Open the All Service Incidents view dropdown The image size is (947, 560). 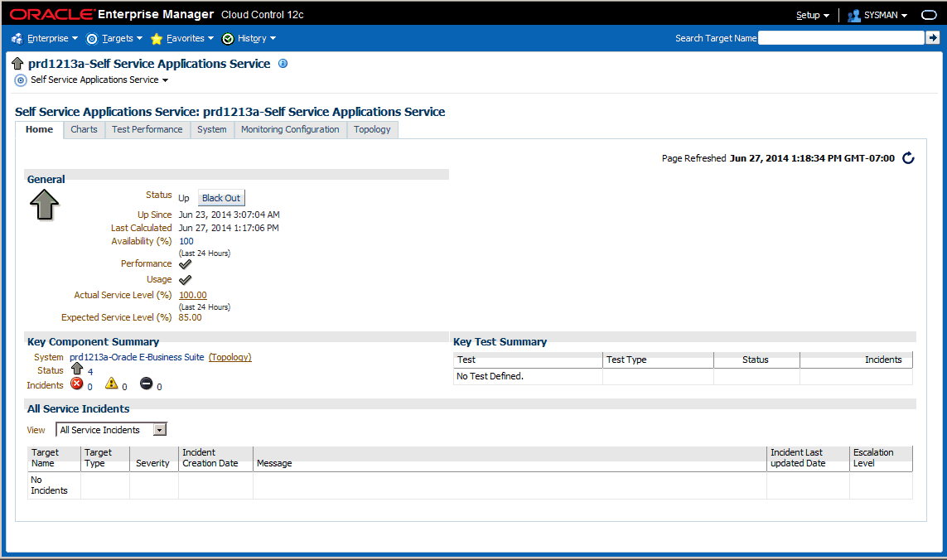coord(111,429)
